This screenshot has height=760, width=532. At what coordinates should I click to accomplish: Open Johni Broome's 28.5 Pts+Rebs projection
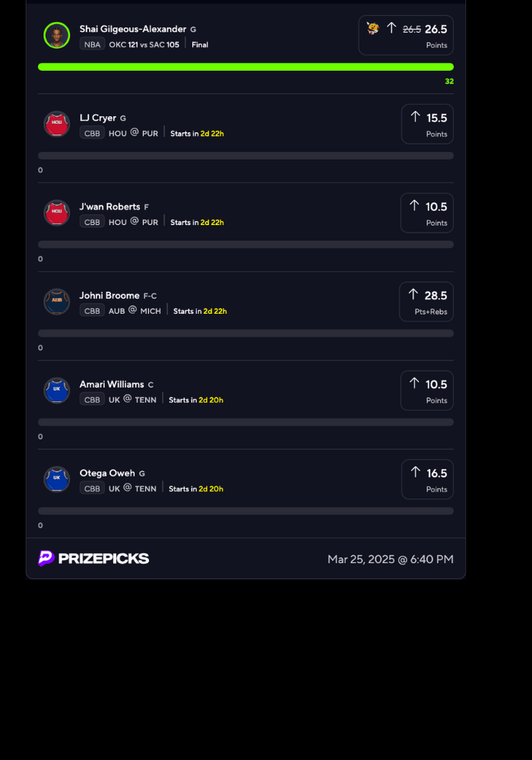click(x=426, y=302)
